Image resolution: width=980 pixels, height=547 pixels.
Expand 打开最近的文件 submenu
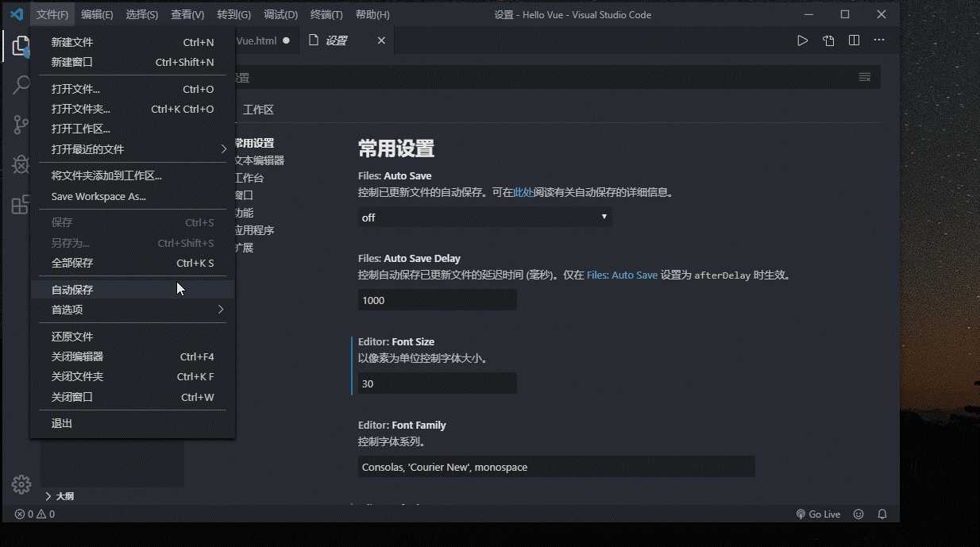[x=133, y=149]
